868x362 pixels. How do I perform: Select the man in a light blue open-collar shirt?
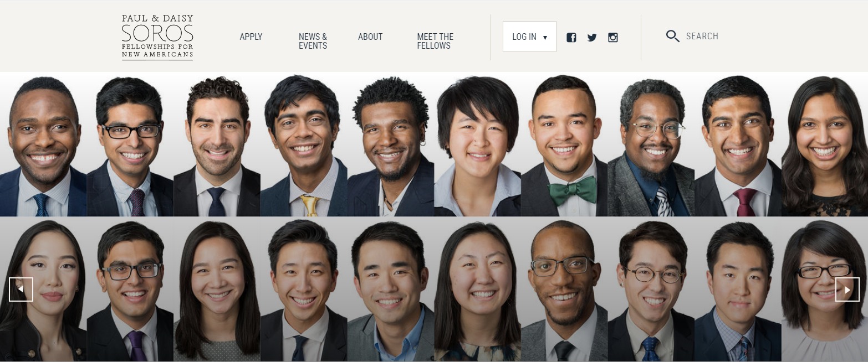point(391,289)
